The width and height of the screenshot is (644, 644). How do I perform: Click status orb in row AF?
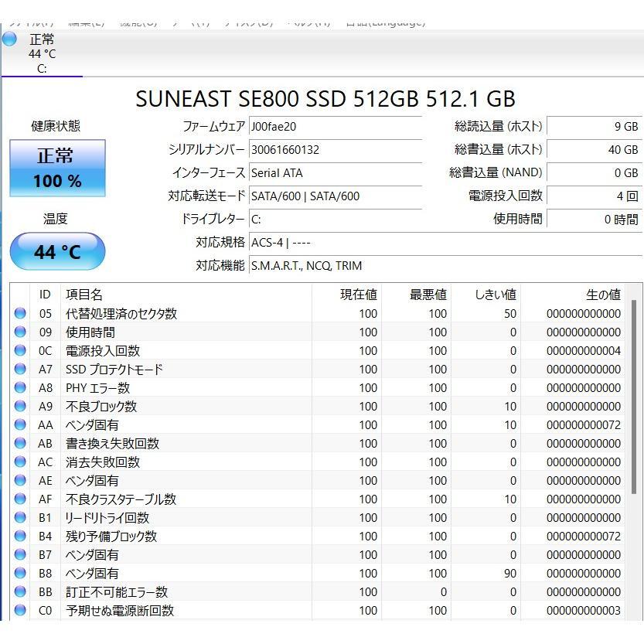point(20,499)
